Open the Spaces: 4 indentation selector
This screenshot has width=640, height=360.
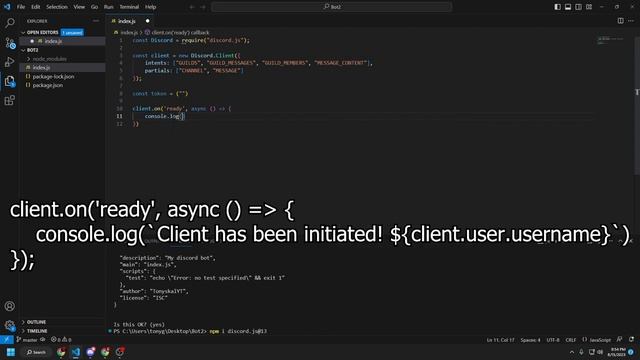530,340
